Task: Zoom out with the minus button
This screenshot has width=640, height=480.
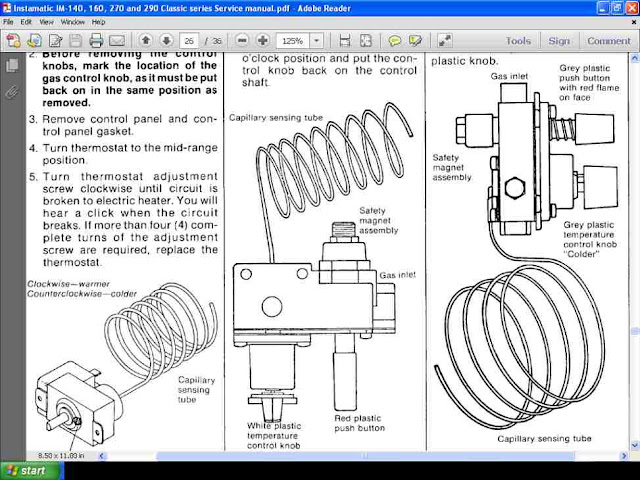Action: (x=242, y=40)
